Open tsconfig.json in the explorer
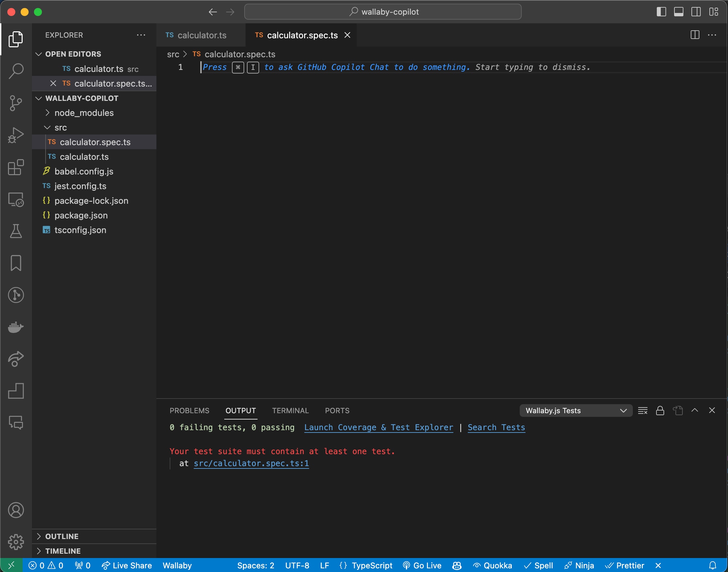This screenshot has height=572, width=728. tap(94, 230)
